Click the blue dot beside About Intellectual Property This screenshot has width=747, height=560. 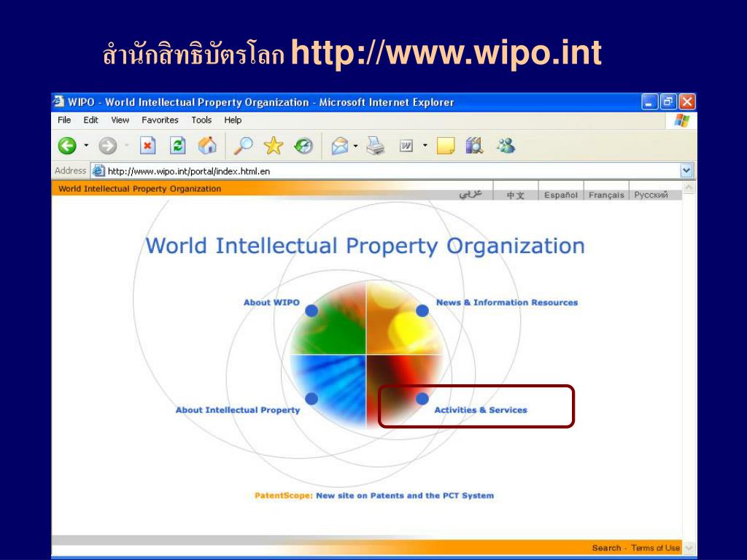311,399
